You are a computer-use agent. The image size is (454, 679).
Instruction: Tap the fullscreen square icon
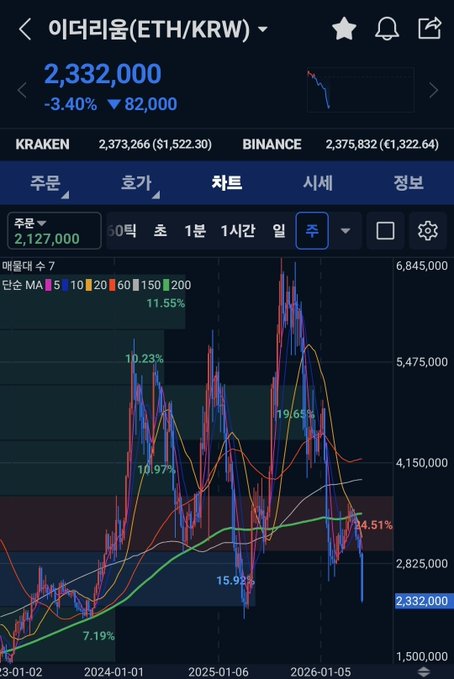tap(385, 230)
